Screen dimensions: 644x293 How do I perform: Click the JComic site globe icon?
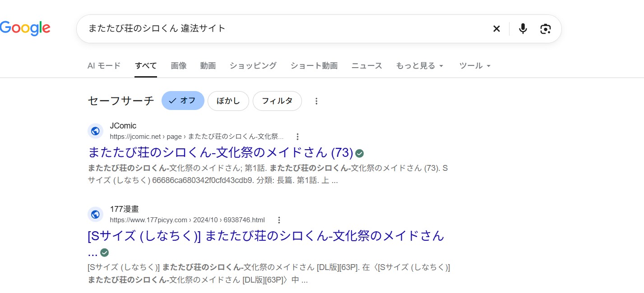(x=95, y=131)
